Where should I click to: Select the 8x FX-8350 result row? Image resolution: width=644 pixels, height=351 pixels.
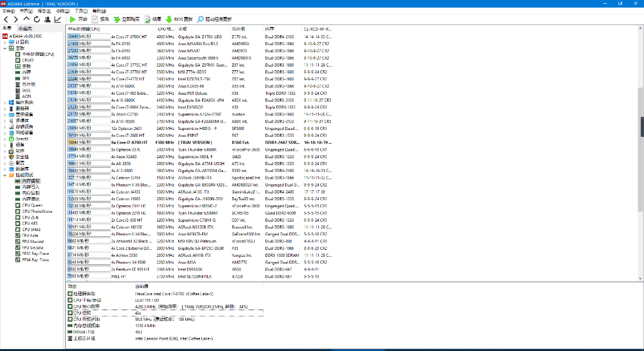[200, 43]
